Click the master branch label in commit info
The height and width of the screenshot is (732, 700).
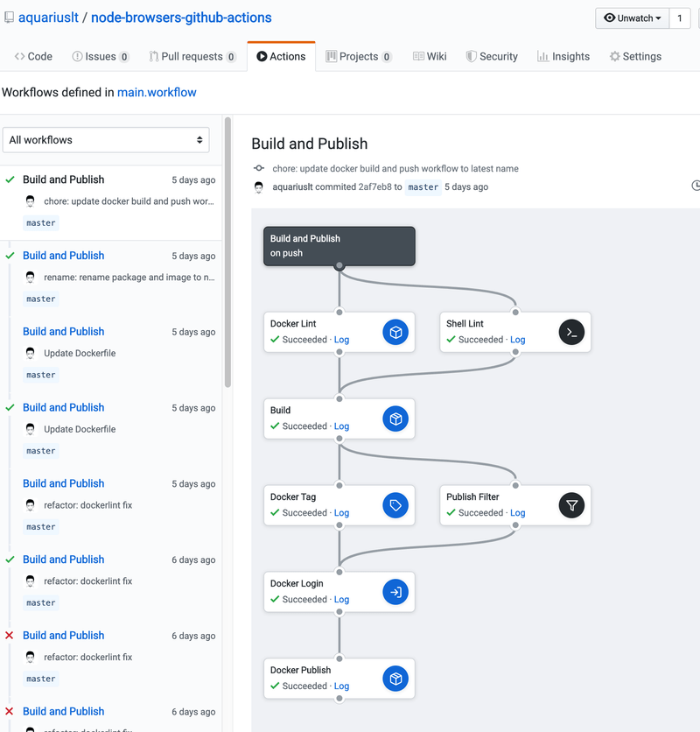[423, 187]
